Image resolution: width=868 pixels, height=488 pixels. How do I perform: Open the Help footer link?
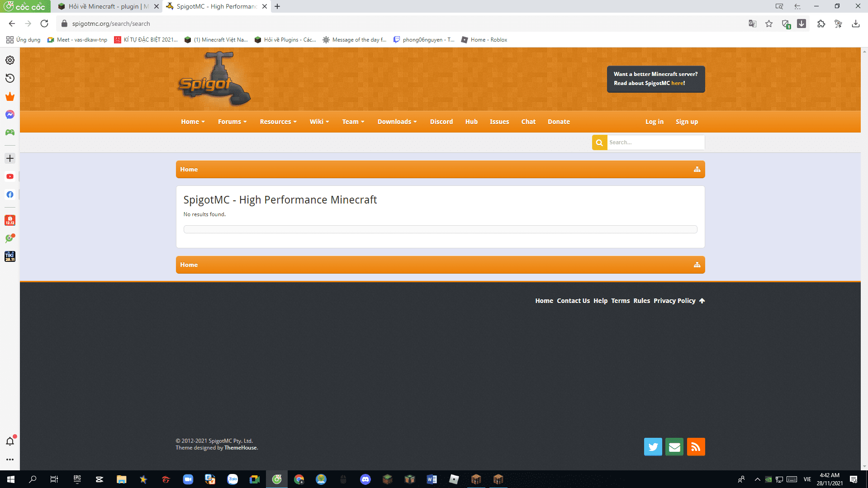600,301
